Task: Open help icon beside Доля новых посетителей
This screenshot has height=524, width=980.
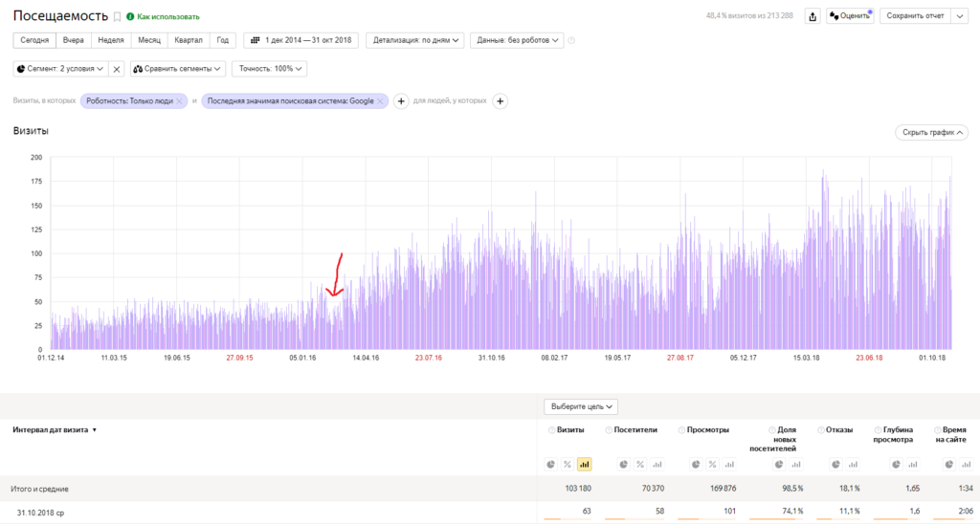Action: click(772, 430)
